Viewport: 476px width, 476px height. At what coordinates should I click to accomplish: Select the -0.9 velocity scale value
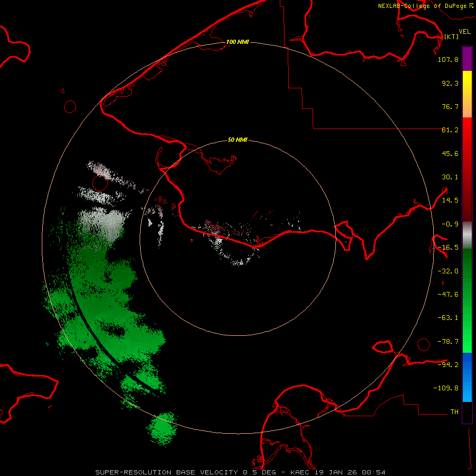click(x=450, y=224)
